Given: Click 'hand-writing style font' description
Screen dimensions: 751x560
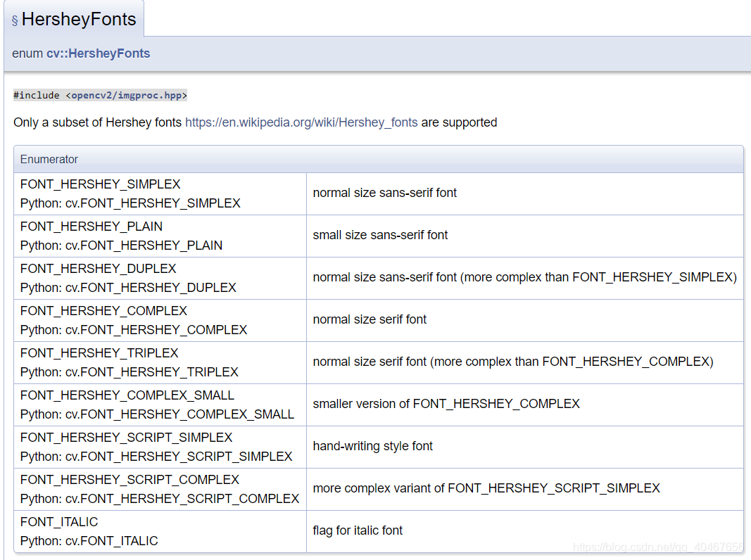Looking at the screenshot, I should [x=372, y=446].
